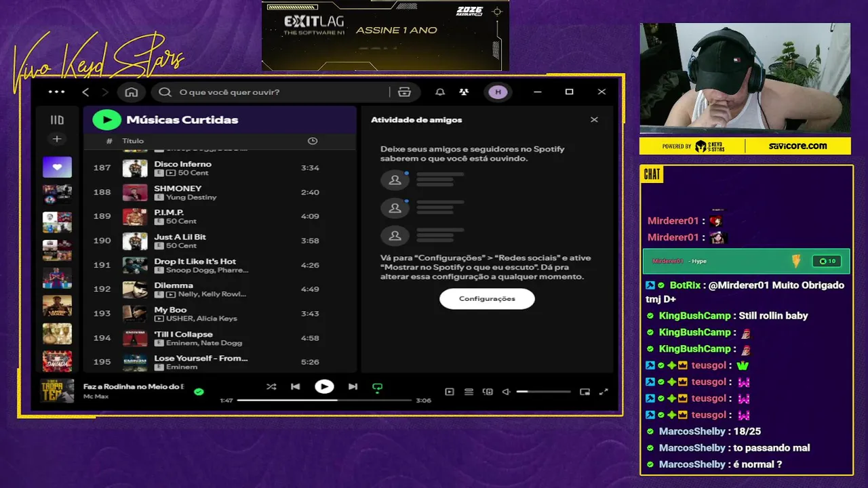Sort by the Título column header
Viewport: 868px width, 488px height.
[133, 141]
